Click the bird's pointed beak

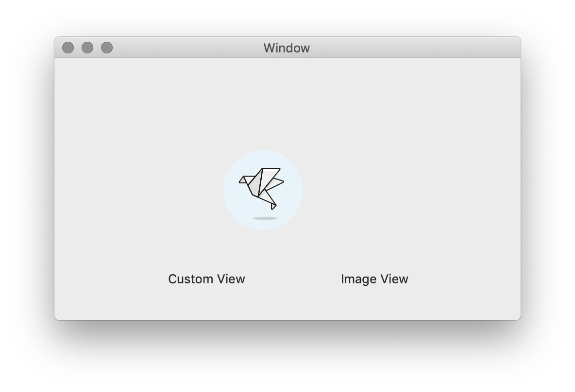[x=242, y=180]
